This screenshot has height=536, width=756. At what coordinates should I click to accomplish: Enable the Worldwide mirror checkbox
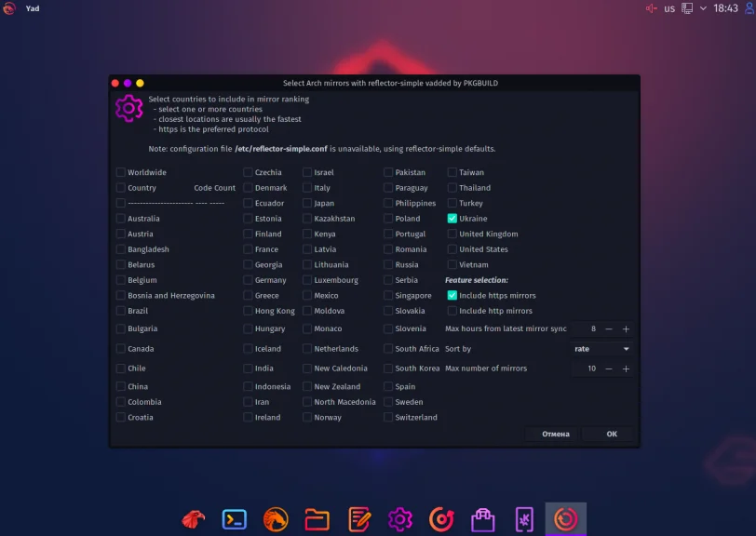point(120,172)
